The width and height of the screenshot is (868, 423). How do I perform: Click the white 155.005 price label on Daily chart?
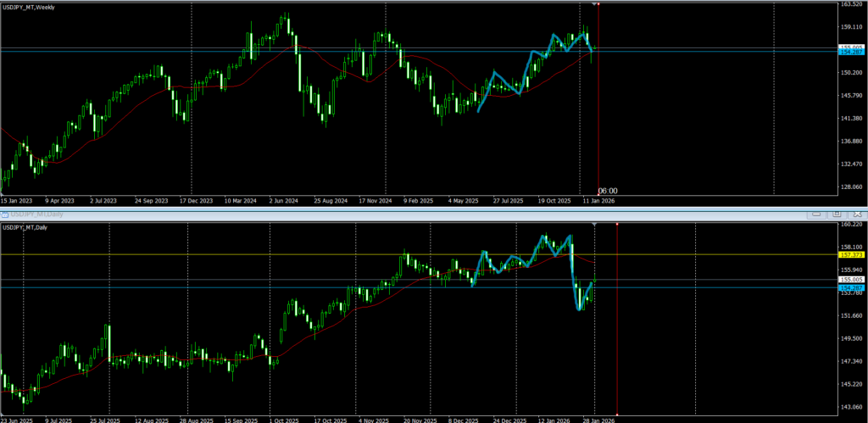click(x=850, y=279)
